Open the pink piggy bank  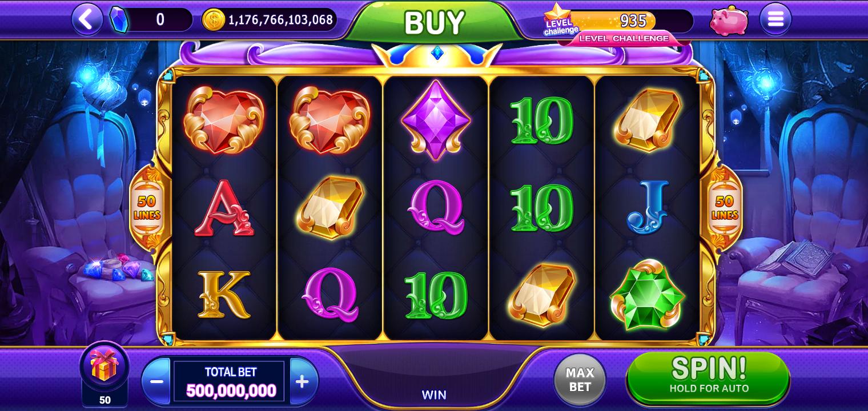(x=729, y=21)
